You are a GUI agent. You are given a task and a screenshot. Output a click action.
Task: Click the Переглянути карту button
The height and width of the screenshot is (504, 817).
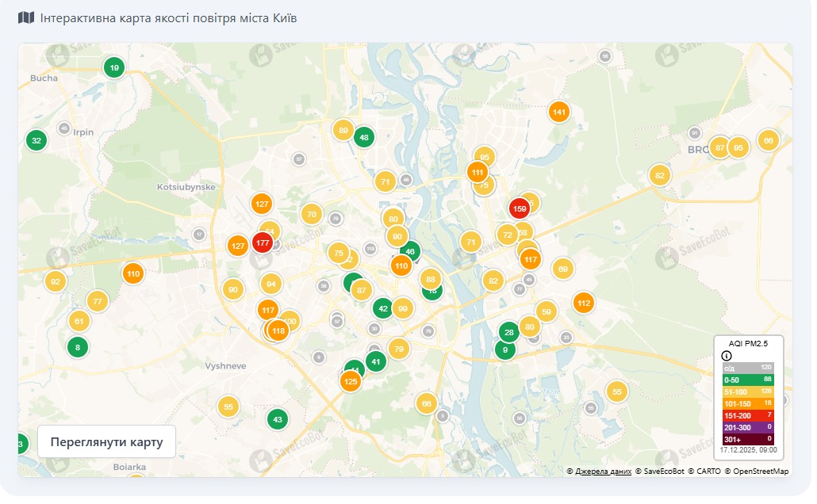(106, 441)
